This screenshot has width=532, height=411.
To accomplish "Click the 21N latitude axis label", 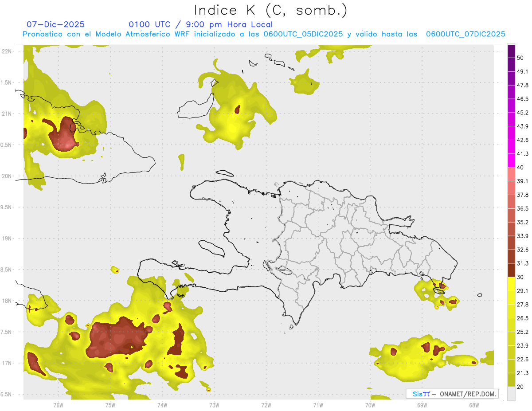I will [7, 114].
